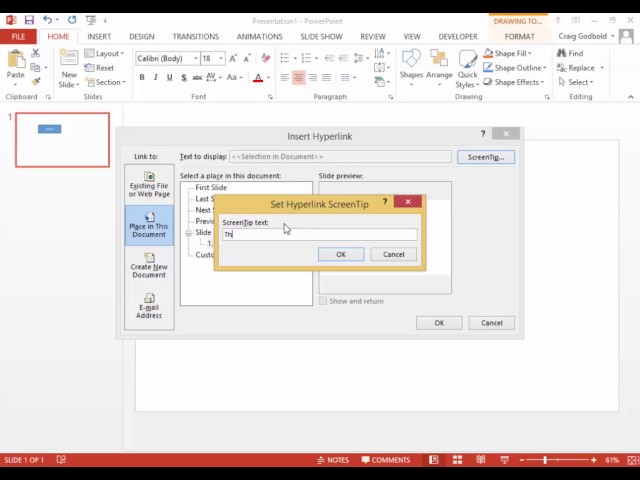This screenshot has height=480, width=640.
Task: Click the Numbering list icon
Action: click(x=306, y=58)
